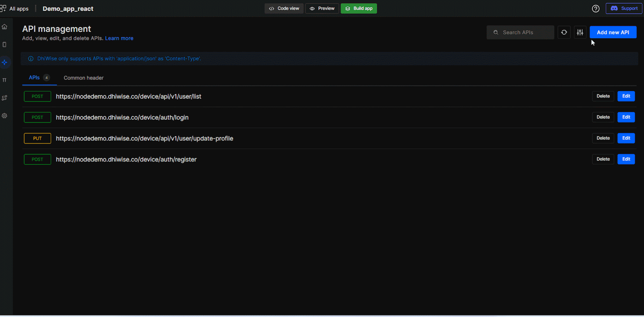This screenshot has height=317, width=644.
Task: Delete the auth/login API
Action: tap(603, 117)
